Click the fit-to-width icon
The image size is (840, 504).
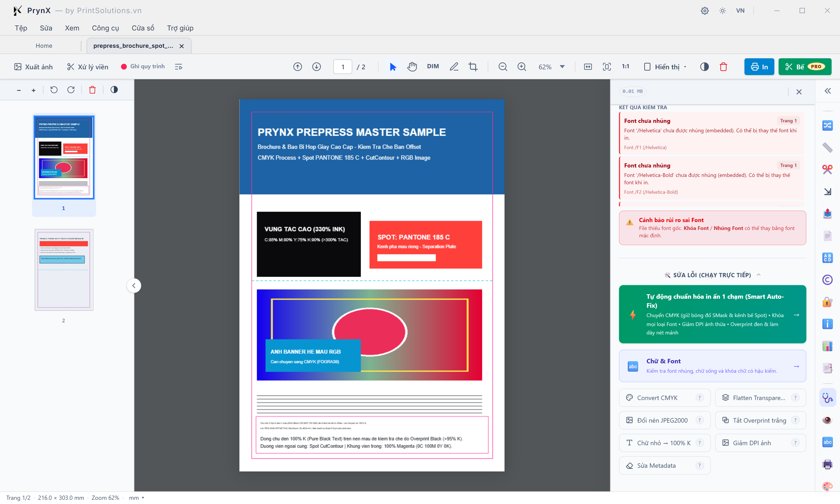(588, 67)
